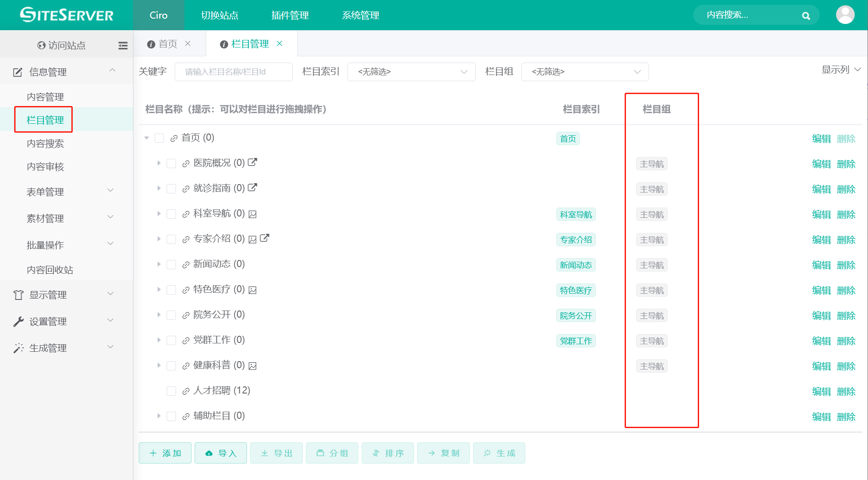Open the user avatar menu at top right
Image resolution: width=868 pixels, height=480 pixels.
point(845,15)
